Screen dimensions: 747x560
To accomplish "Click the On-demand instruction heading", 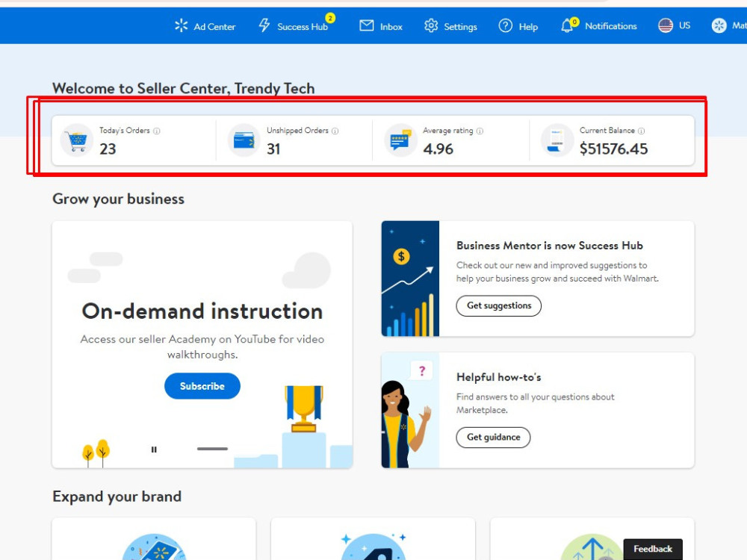I will tap(202, 311).
